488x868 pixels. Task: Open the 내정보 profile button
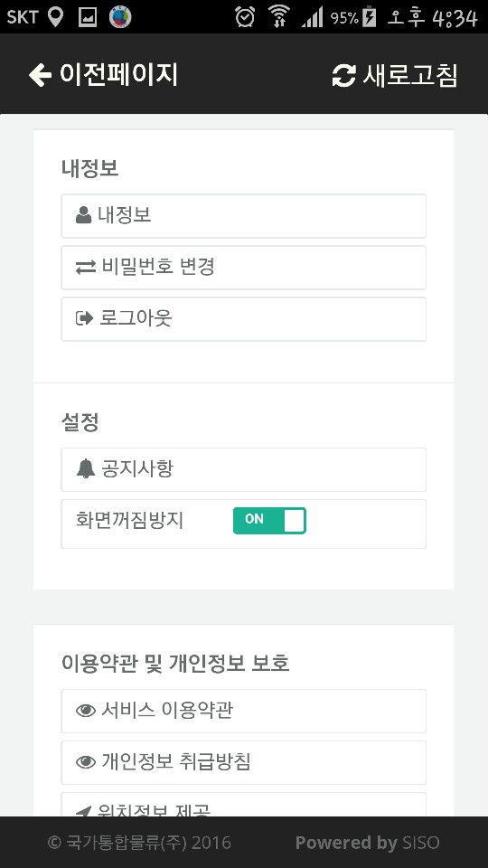[x=243, y=216]
